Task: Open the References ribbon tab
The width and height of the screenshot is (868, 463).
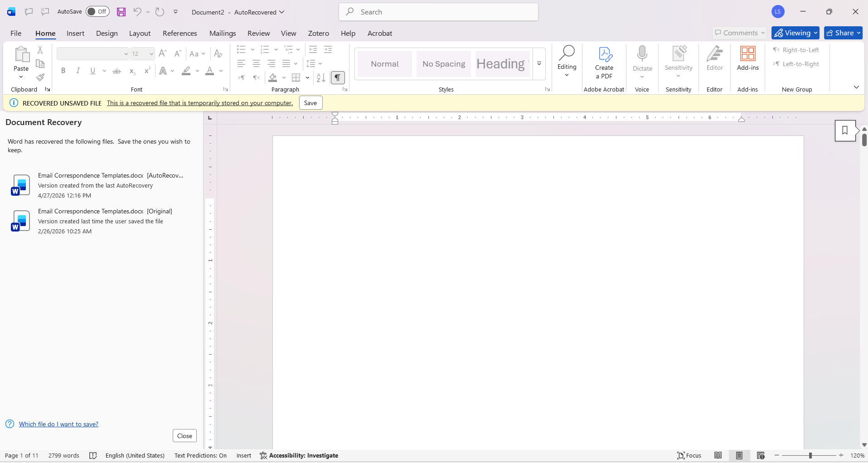Action: pyautogui.click(x=180, y=33)
